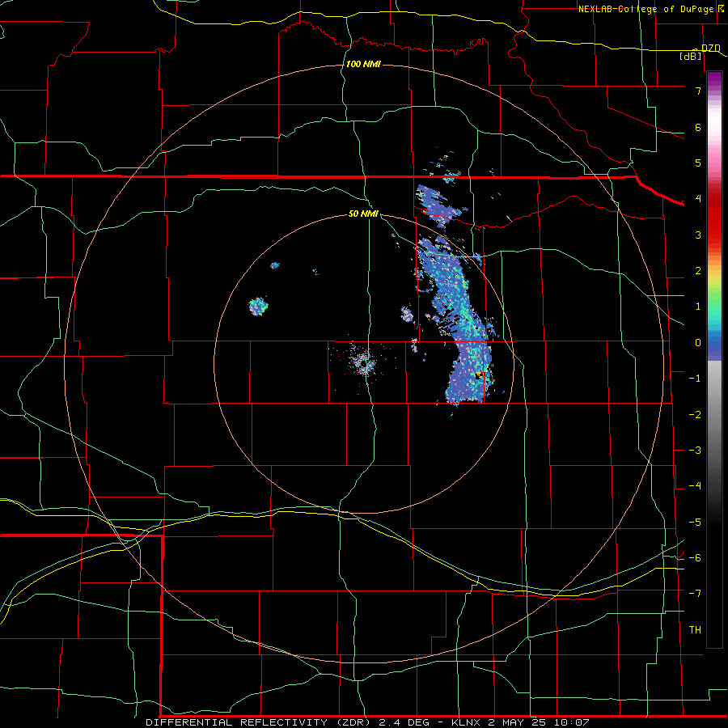
Task: Click the '-5' tick label on the scale
Action: 695,523
